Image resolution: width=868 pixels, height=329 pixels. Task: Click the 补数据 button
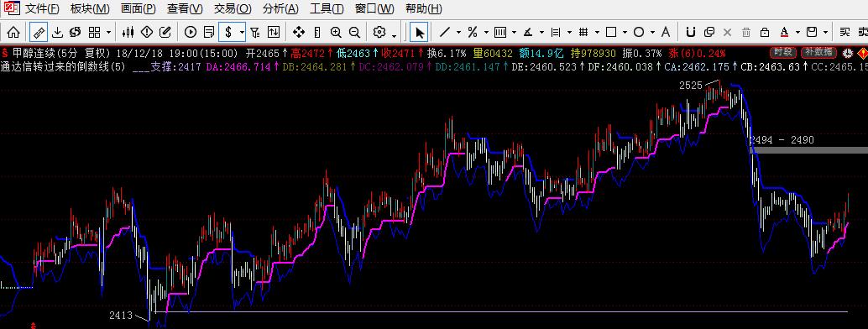click(818, 53)
